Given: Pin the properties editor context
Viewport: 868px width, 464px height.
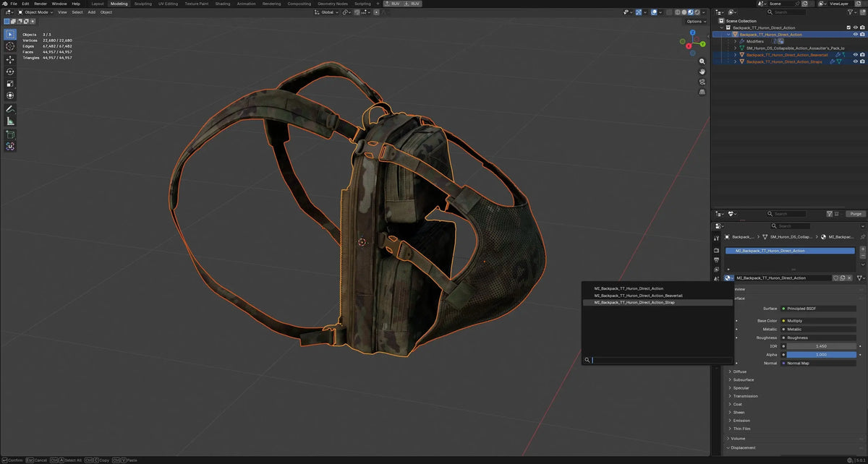Looking at the screenshot, I should tap(862, 236).
